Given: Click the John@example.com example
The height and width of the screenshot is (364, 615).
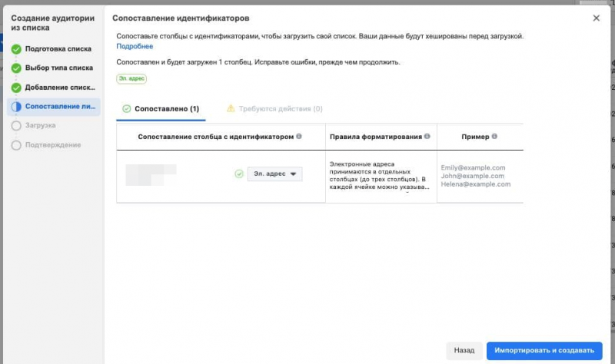Looking at the screenshot, I should point(472,176).
